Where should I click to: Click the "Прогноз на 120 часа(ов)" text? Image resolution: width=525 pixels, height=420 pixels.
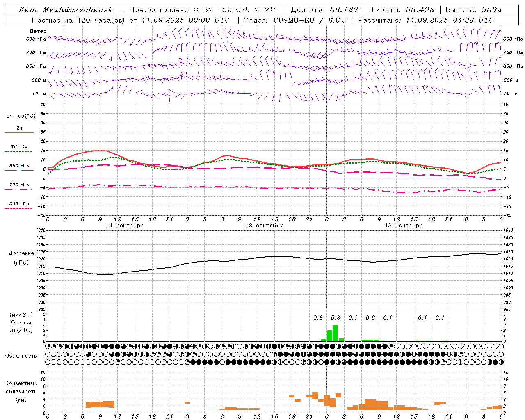79,20
